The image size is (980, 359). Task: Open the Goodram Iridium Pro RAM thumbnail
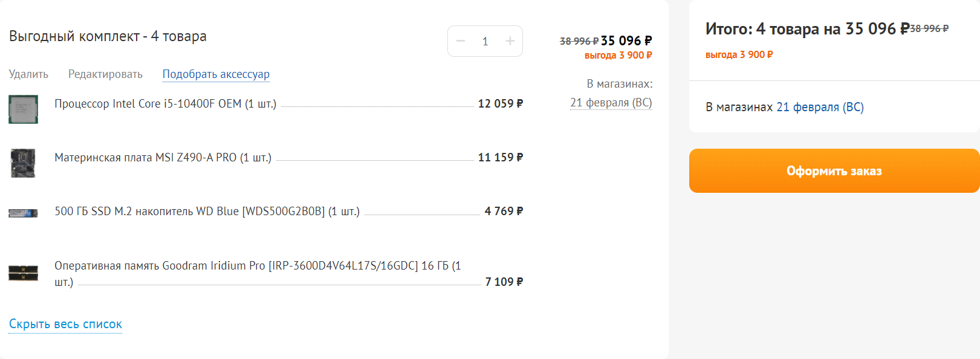(x=24, y=273)
